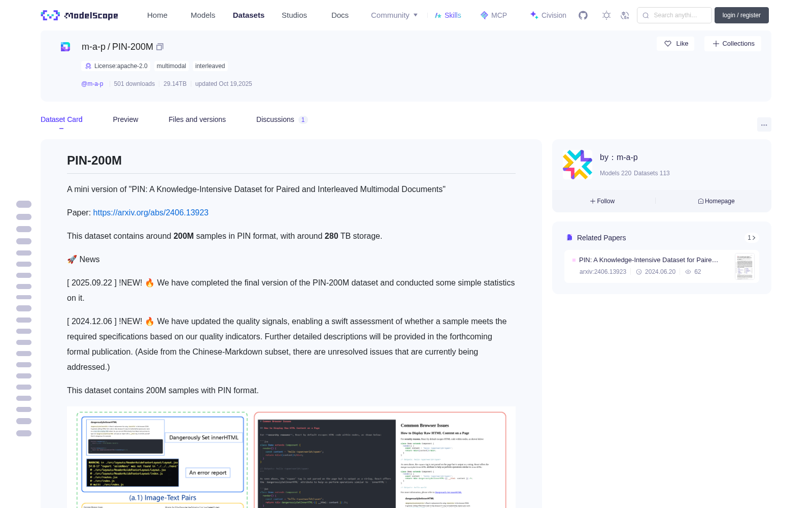812x508 pixels.
Task: Open the three-dot more options menu
Action: click(764, 124)
